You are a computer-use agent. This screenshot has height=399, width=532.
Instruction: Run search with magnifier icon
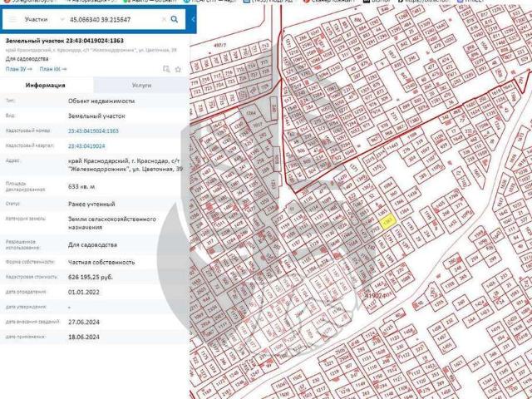[175, 19]
